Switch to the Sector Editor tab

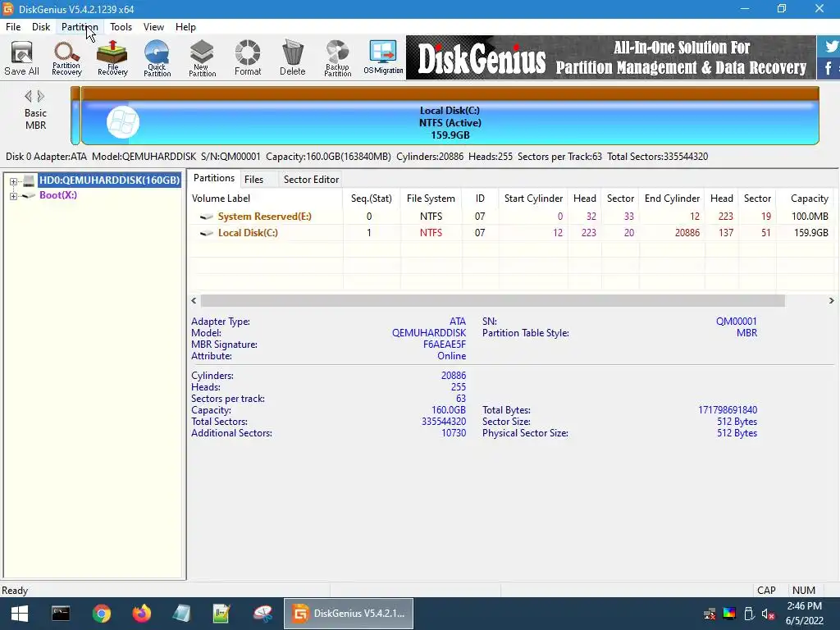coord(311,180)
